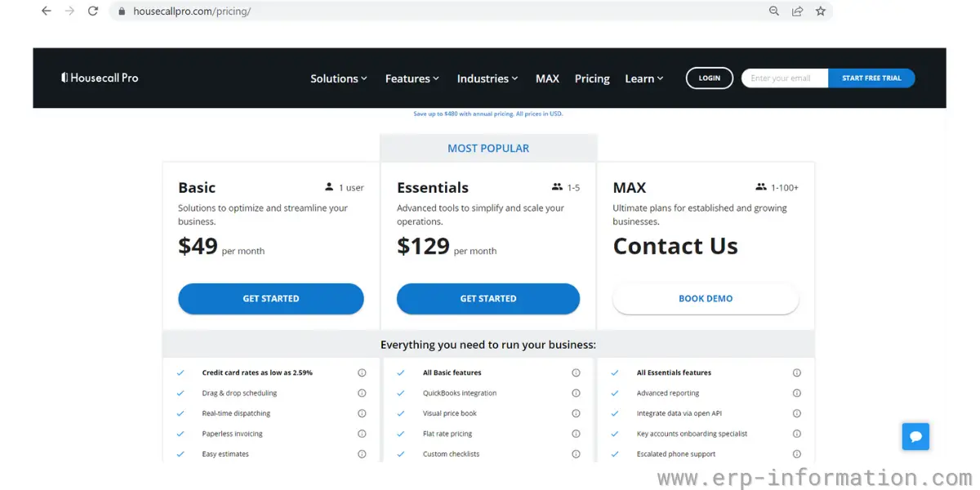Open the blue chat bubble widget
Screen dimensions: 980x490
coord(915,437)
